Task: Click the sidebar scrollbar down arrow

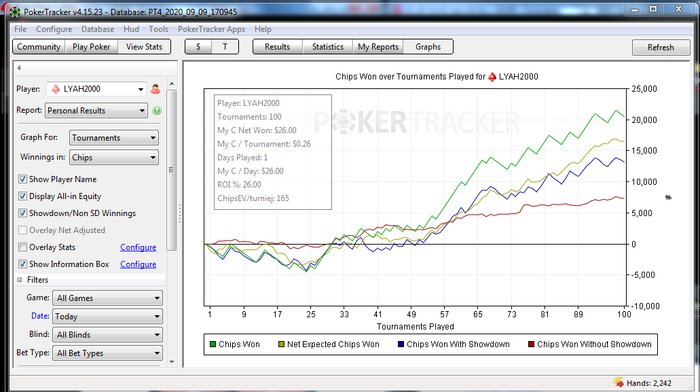Action: click(172, 362)
